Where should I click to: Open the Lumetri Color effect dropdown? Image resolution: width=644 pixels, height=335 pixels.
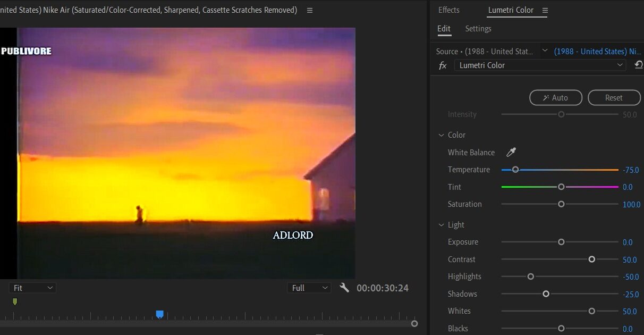(540, 65)
